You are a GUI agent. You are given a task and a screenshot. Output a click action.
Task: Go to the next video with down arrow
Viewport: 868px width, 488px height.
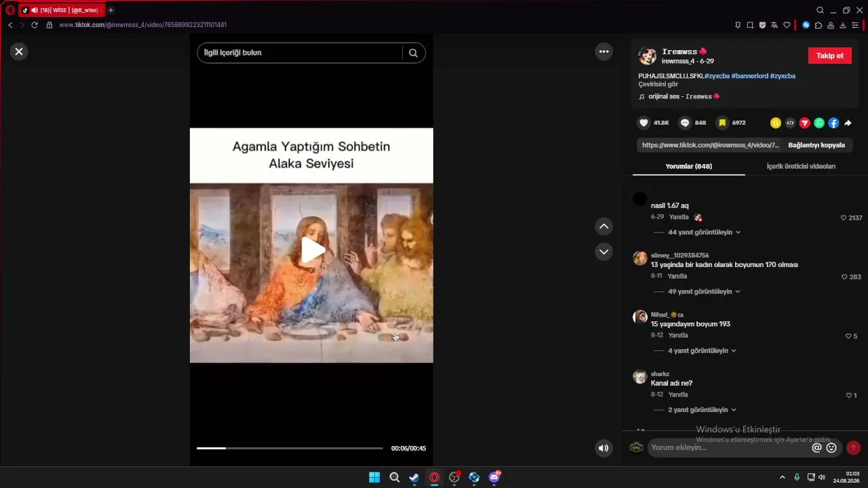(604, 252)
